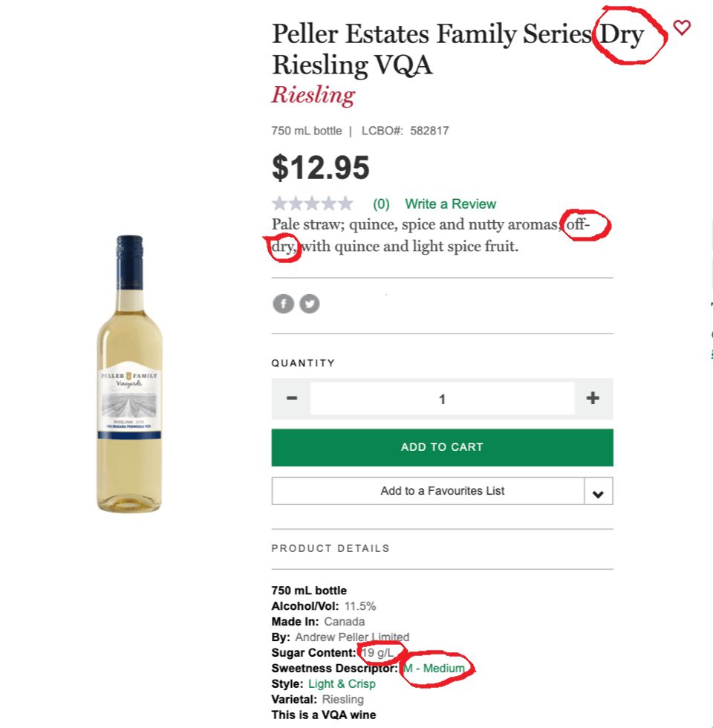Screen dimensions: 713x728
Task: Share the wine on Twitter
Action: pyautogui.click(x=309, y=303)
